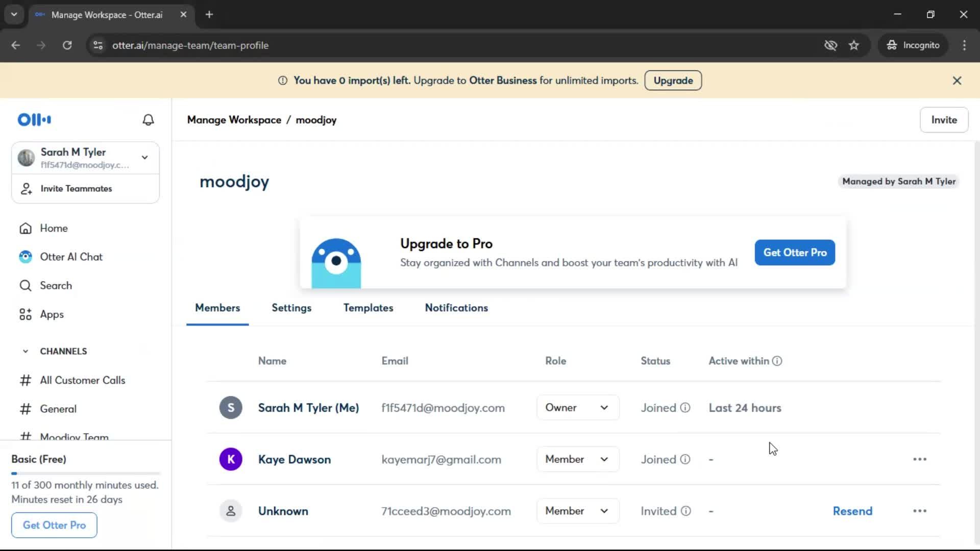Click the Search magnifier icon in sidebar
The width and height of the screenshot is (980, 551).
26,286
